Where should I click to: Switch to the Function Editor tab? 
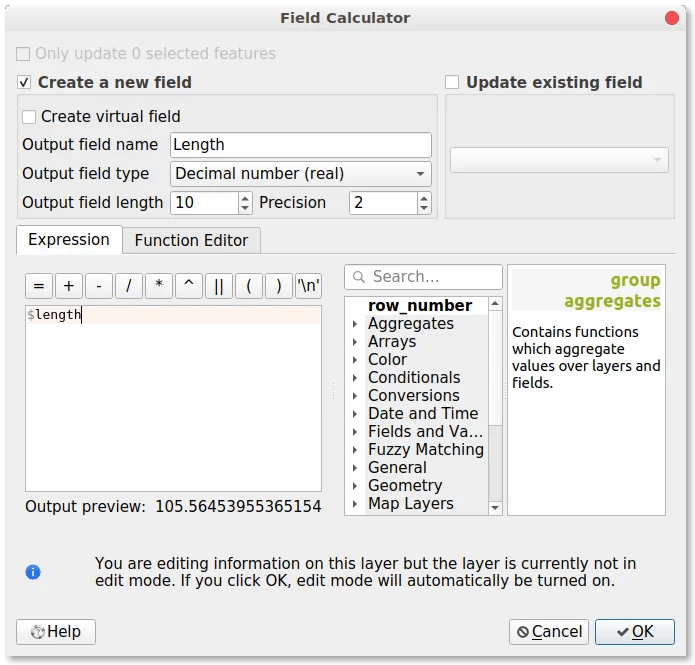tap(191, 241)
